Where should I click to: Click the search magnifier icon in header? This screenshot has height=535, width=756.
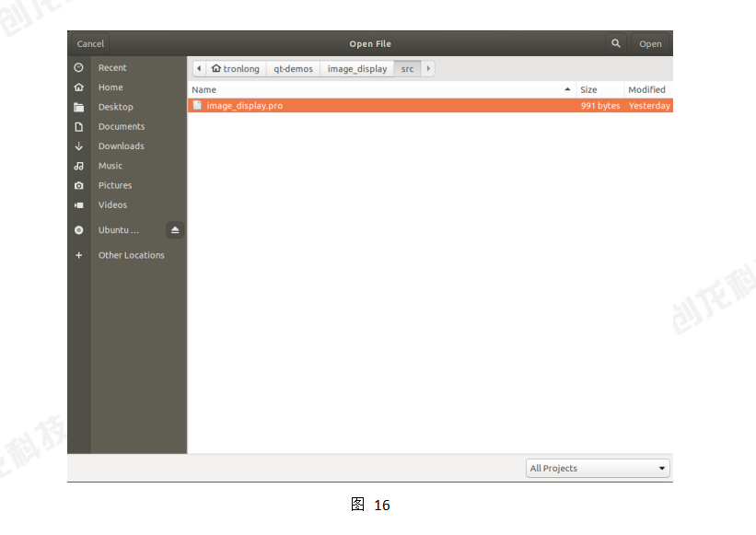point(616,43)
